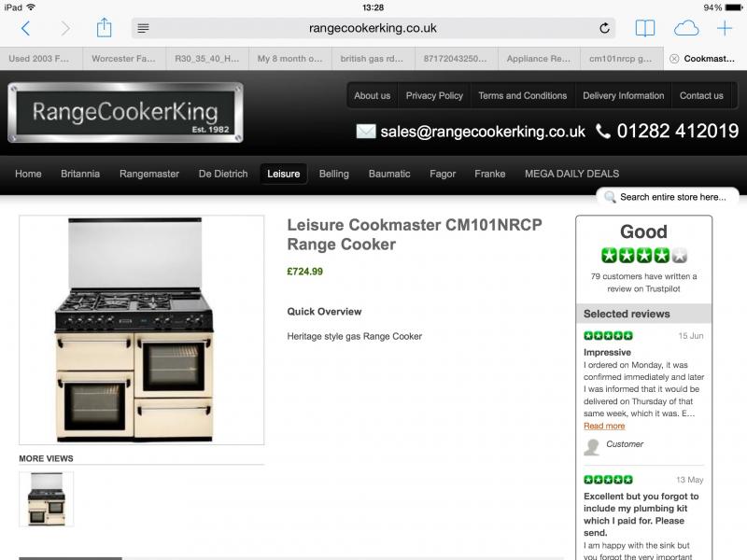747x560 pixels.
Task: Tap the rangecookerking.co.uk address bar
Action: [373, 28]
